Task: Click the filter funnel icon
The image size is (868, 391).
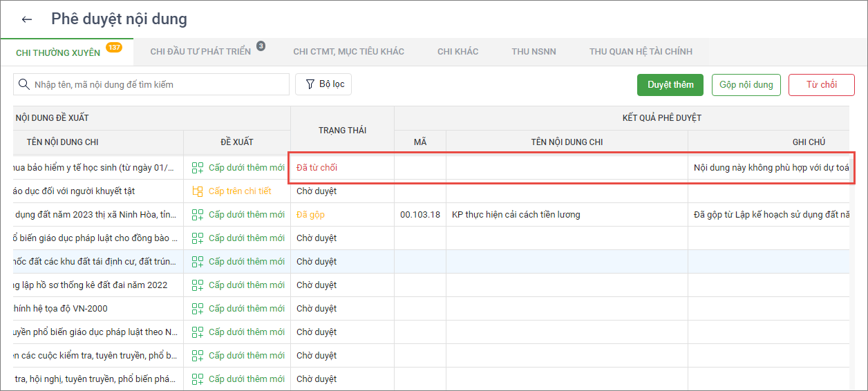Action: (310, 84)
